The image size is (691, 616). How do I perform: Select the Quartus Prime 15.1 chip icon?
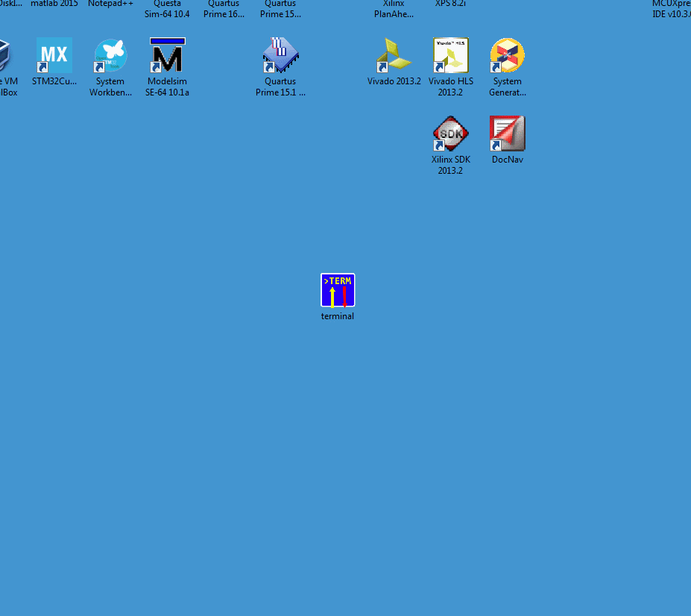pyautogui.click(x=281, y=55)
